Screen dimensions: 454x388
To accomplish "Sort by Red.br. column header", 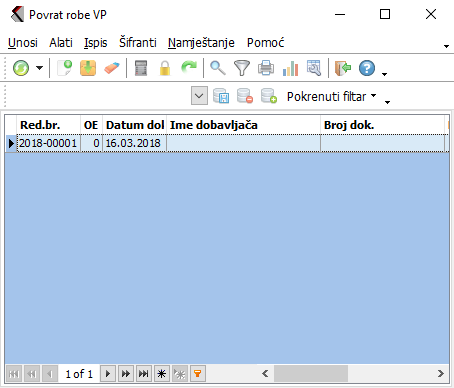I will [x=49, y=125].
